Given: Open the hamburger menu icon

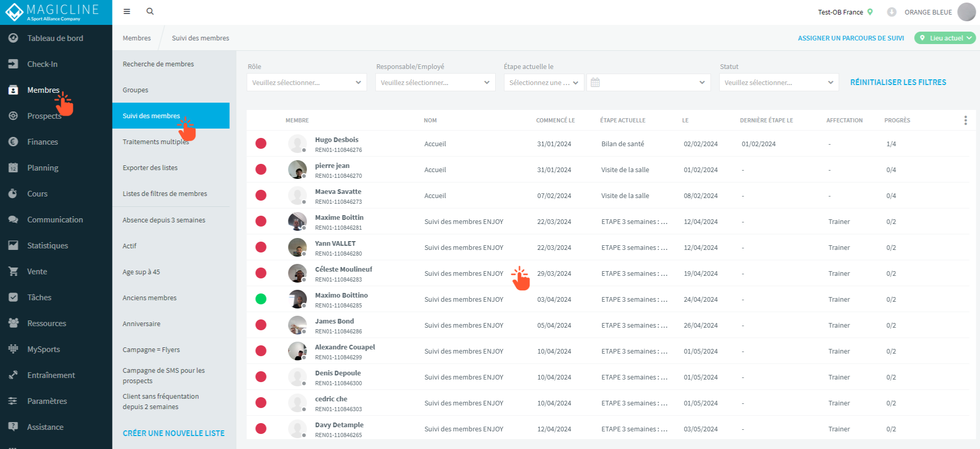Looking at the screenshot, I should [x=127, y=11].
